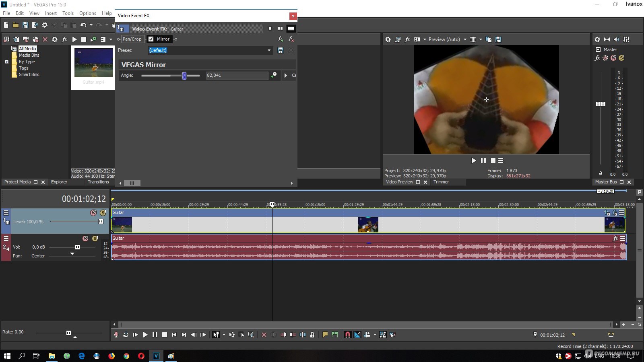Open the File menu

(6, 13)
